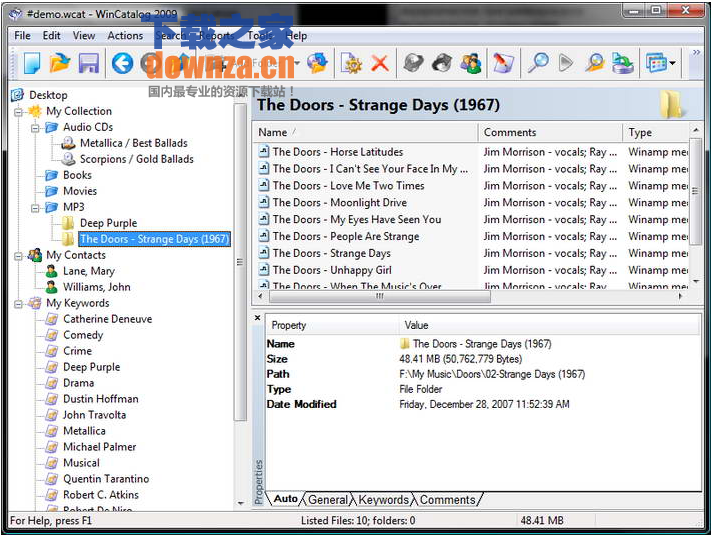Select The Doors - Moonlight Drive file
The image size is (712, 536).
coord(340,203)
